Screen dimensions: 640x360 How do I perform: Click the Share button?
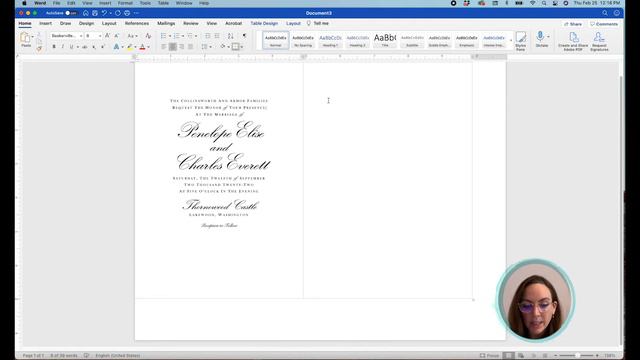click(x=573, y=24)
